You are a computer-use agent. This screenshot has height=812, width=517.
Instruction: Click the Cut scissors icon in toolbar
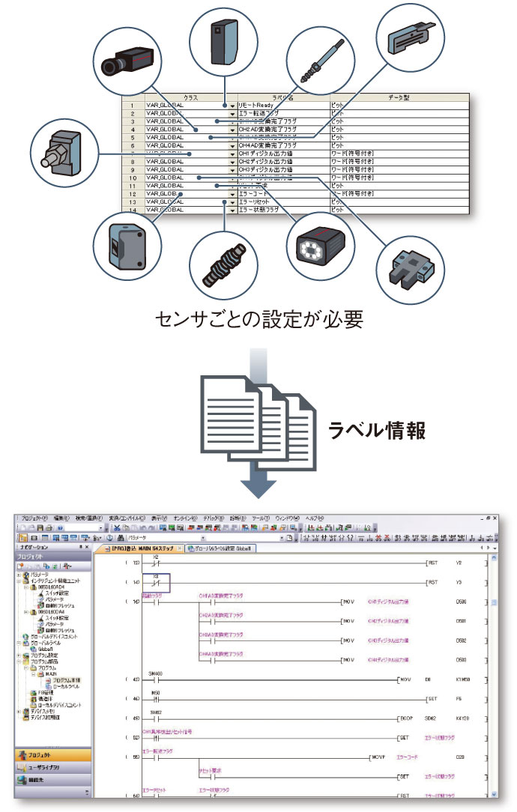tap(117, 527)
